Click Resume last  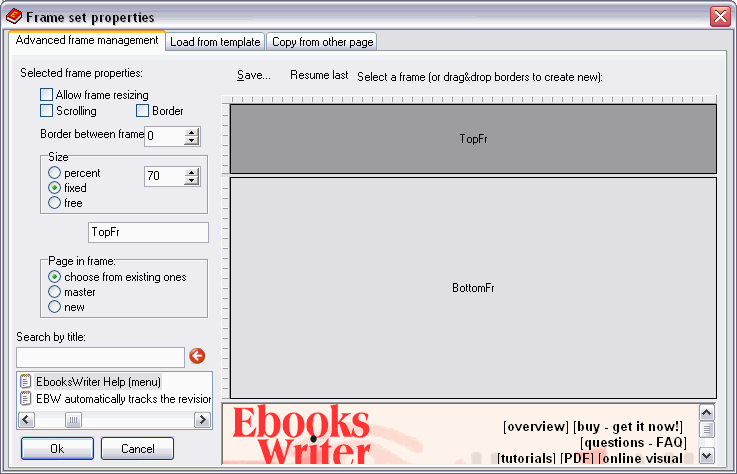(319, 75)
